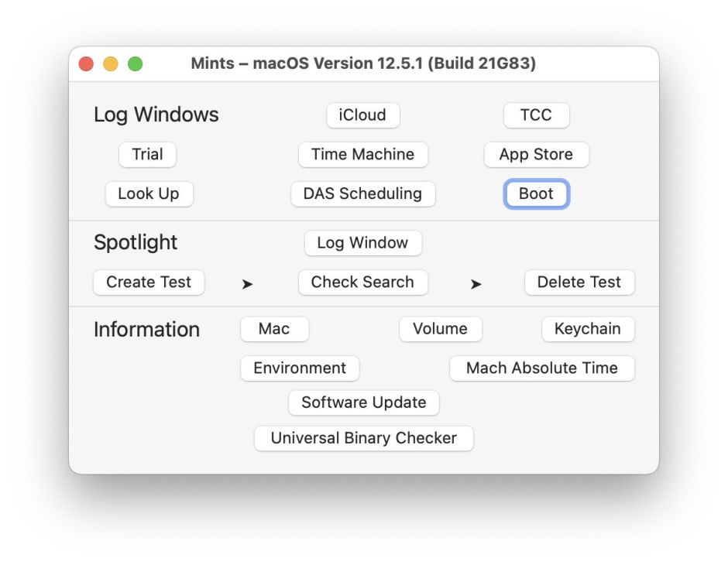Launch the Time Machine log
Viewport: 728px width, 565px height.
(x=362, y=154)
